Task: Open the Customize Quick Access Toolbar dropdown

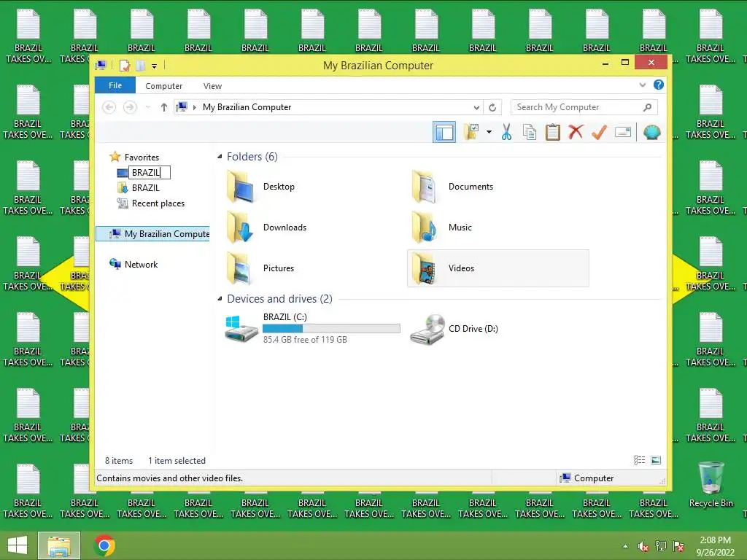Action: [155, 66]
